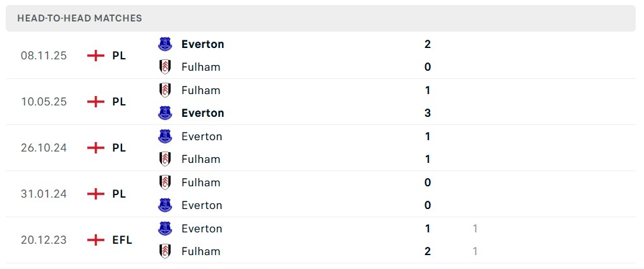Click Everton's score of 3 on 10.05.25
644x269 pixels.
[x=428, y=113]
